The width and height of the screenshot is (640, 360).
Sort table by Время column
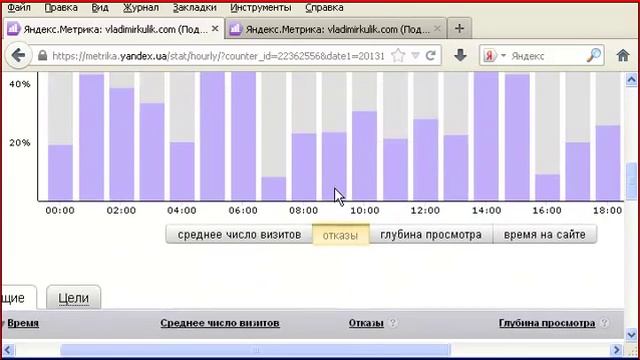tap(23, 323)
